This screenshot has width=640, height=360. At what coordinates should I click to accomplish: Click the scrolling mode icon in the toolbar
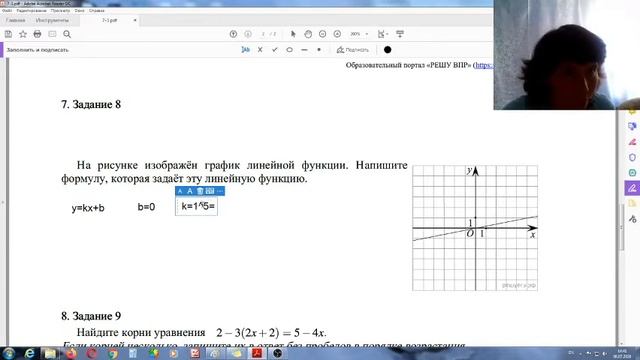tap(400, 34)
